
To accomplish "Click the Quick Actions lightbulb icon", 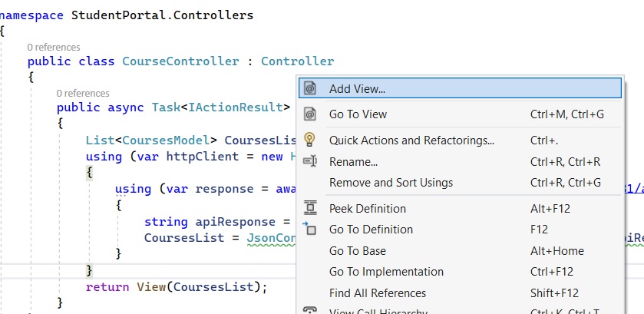I will (x=309, y=139).
